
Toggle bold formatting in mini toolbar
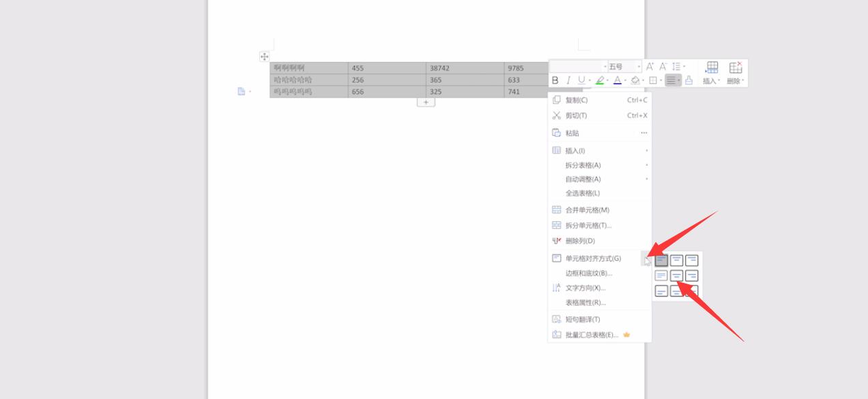[x=555, y=81]
